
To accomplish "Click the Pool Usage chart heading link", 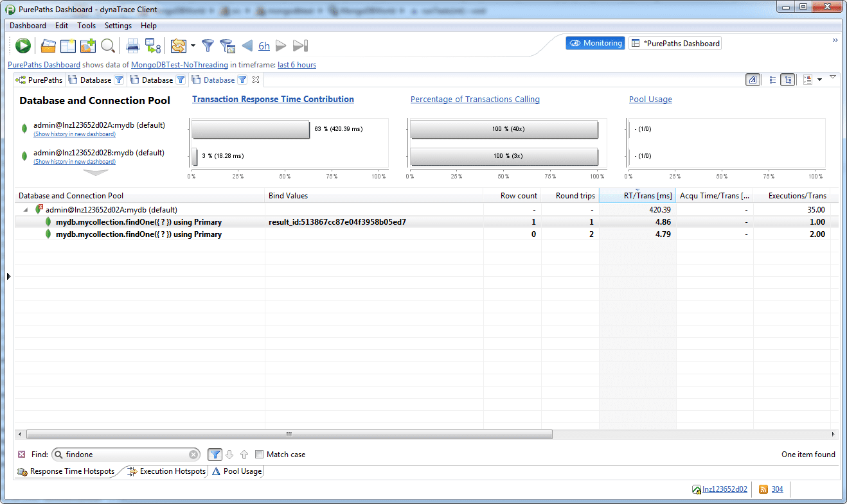I will click(x=650, y=100).
